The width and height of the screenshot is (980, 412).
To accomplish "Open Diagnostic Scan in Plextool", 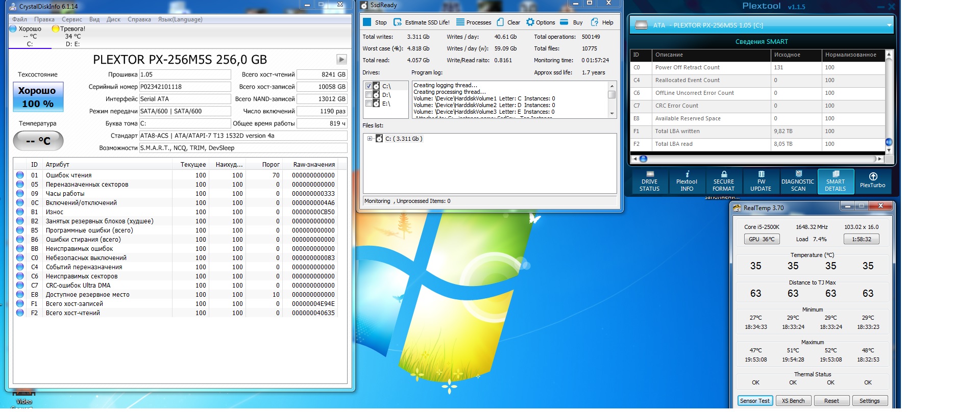I will point(798,182).
